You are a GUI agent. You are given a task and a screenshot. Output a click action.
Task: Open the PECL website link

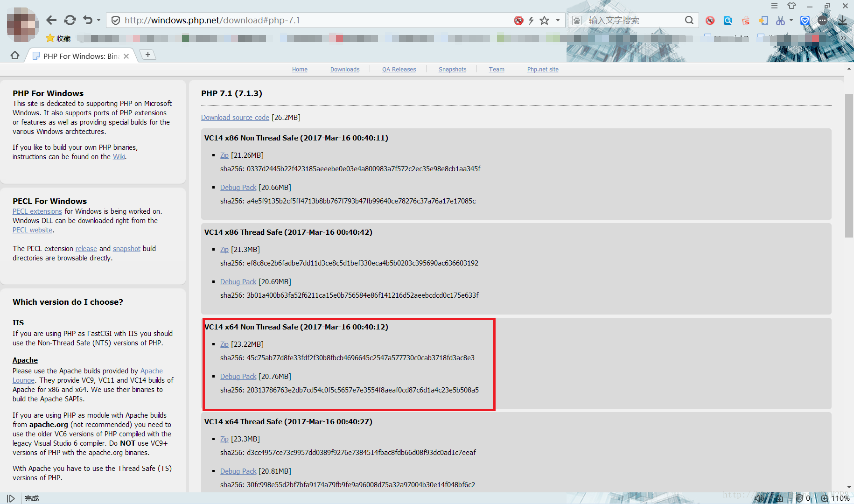[x=32, y=230]
